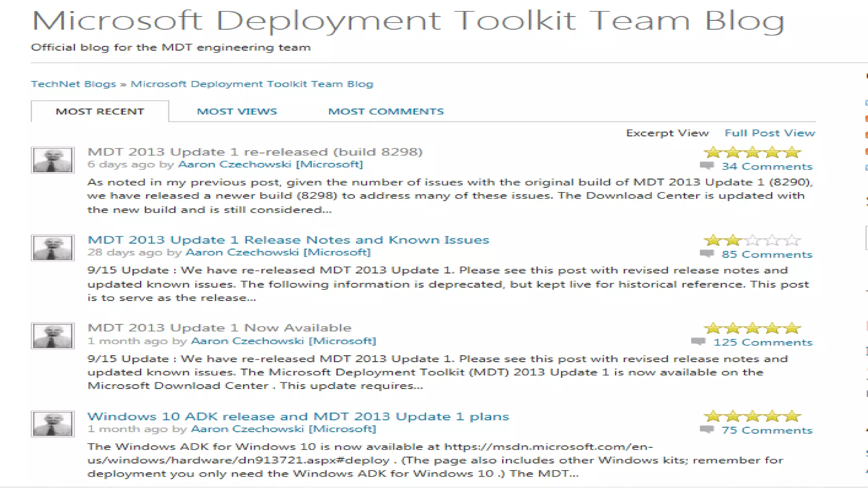Click third star on Windows 10 ADK post
The image size is (868, 488).
pos(753,416)
